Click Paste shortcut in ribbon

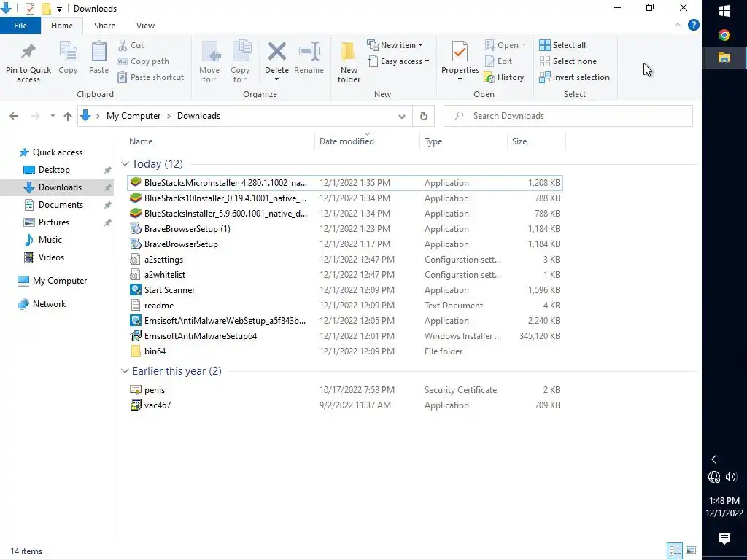(x=150, y=77)
